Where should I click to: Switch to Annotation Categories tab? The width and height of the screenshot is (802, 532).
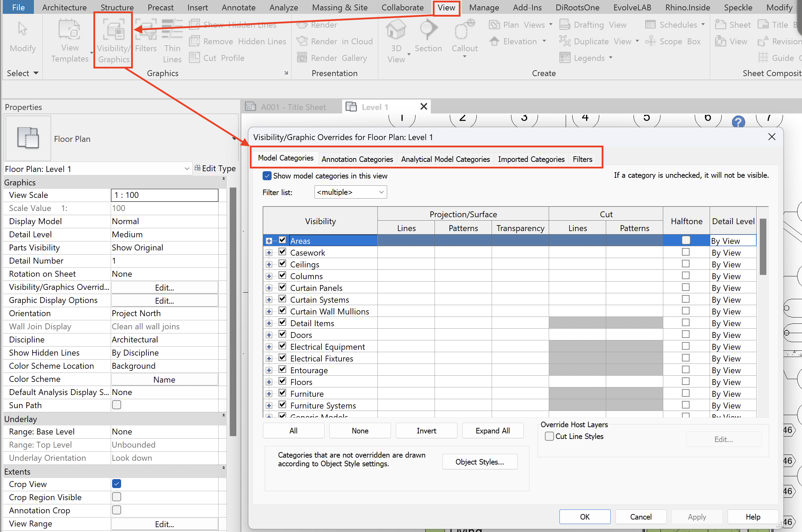click(x=357, y=159)
